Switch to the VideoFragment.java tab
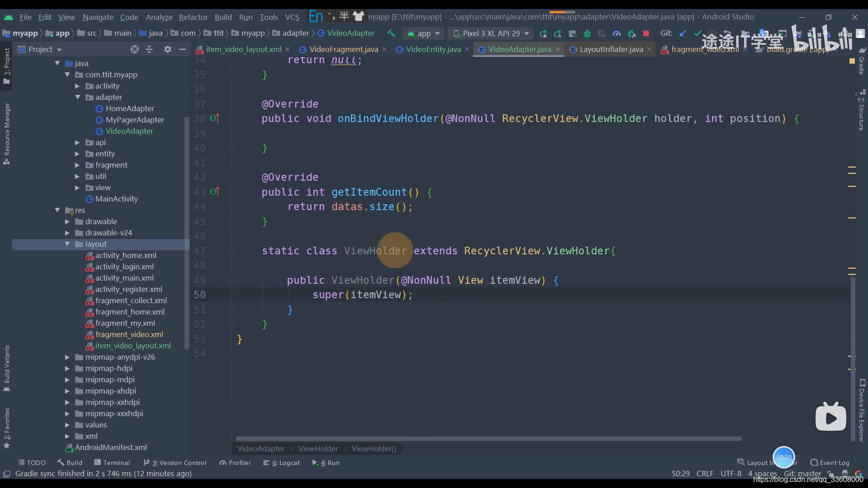The image size is (868, 488). point(344,49)
